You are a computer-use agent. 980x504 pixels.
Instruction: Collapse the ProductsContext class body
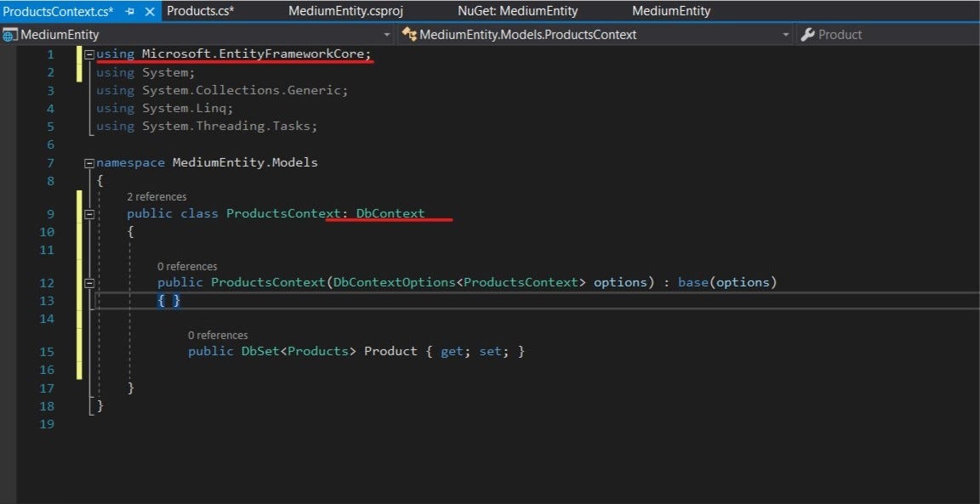[90, 213]
